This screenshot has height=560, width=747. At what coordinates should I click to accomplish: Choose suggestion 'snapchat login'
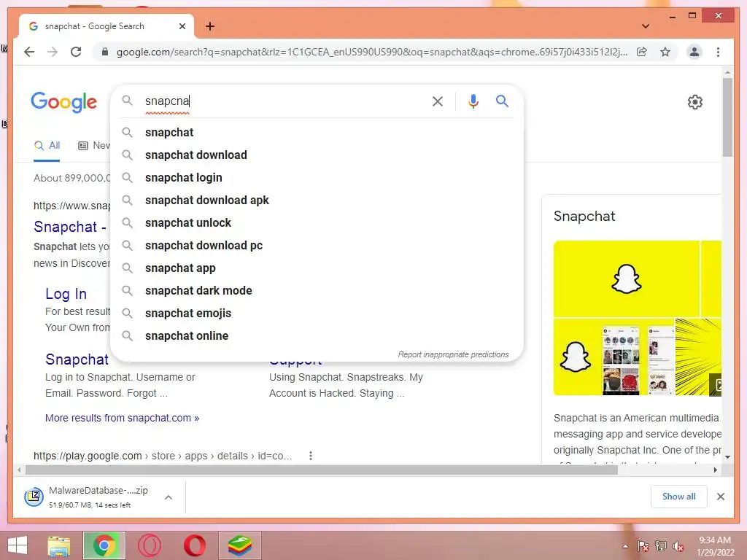coord(317,178)
